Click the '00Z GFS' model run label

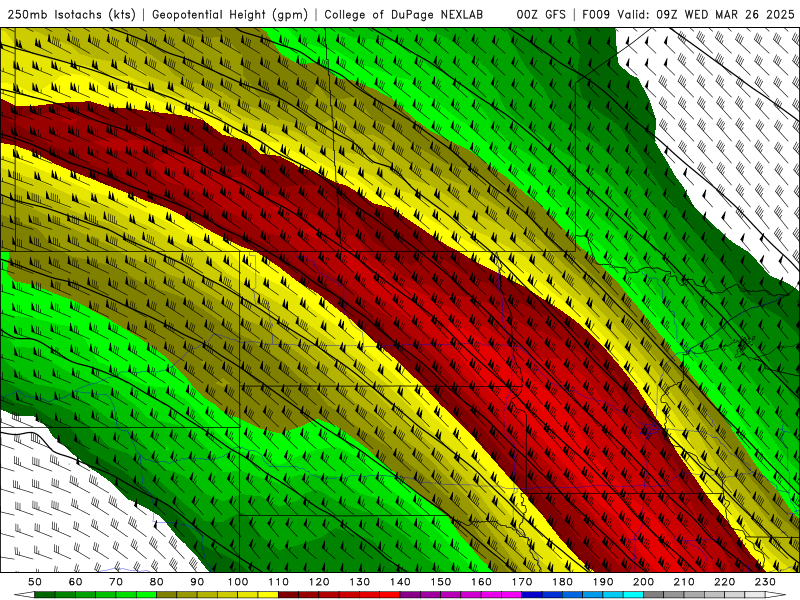[x=541, y=14]
